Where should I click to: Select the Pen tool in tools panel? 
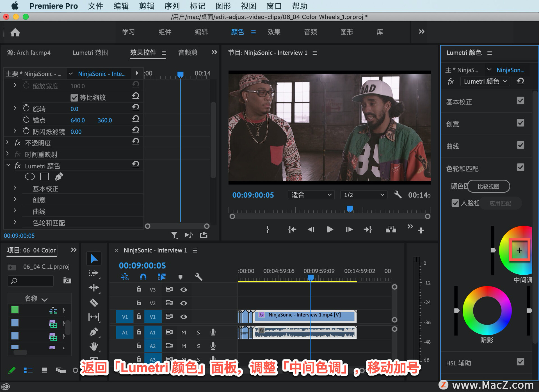[94, 332]
